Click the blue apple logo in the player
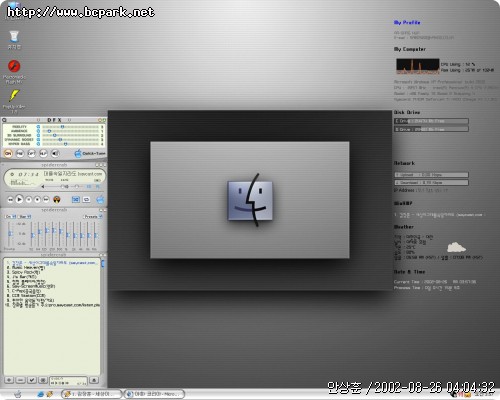The height and width of the screenshot is (400, 500). pyautogui.click(x=100, y=199)
